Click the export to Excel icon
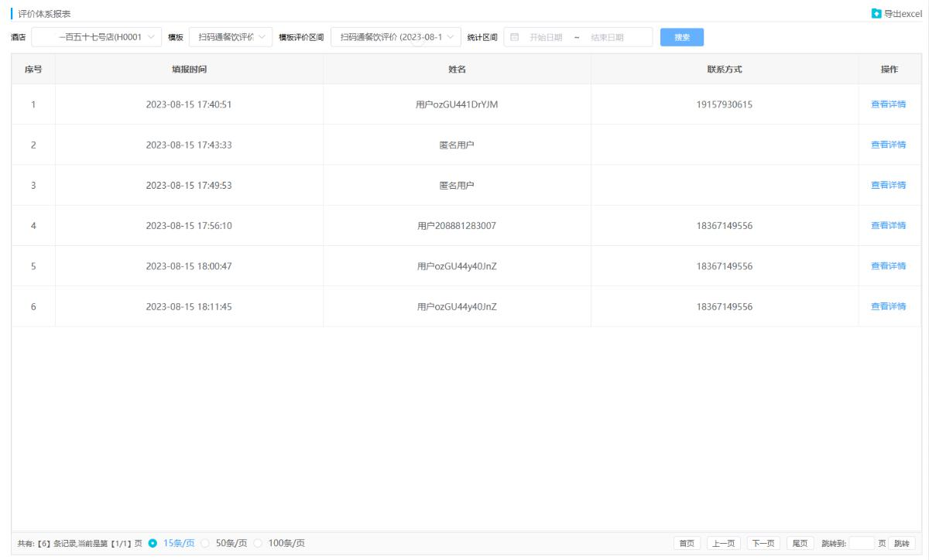Screen dimensions: 929x560 (x=876, y=13)
